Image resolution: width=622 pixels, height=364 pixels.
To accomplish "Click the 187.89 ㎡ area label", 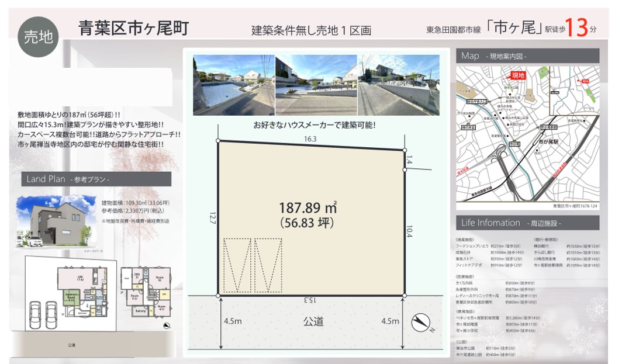I will coord(307,207).
